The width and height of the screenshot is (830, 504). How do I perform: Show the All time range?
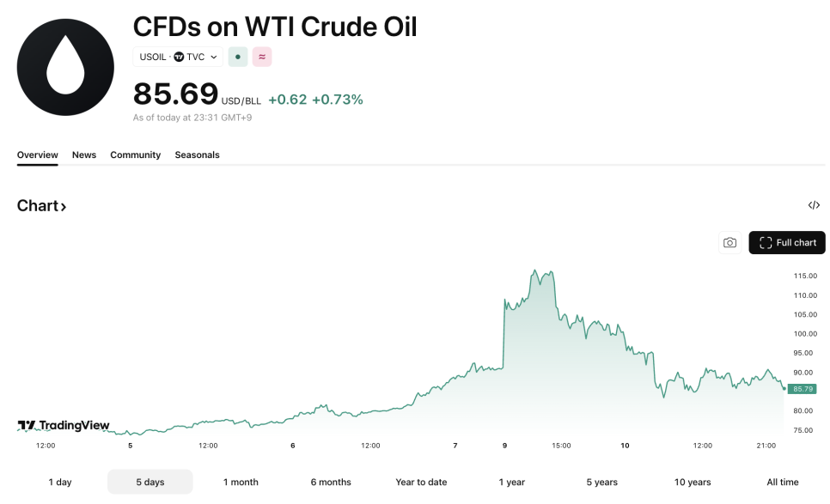(x=783, y=483)
